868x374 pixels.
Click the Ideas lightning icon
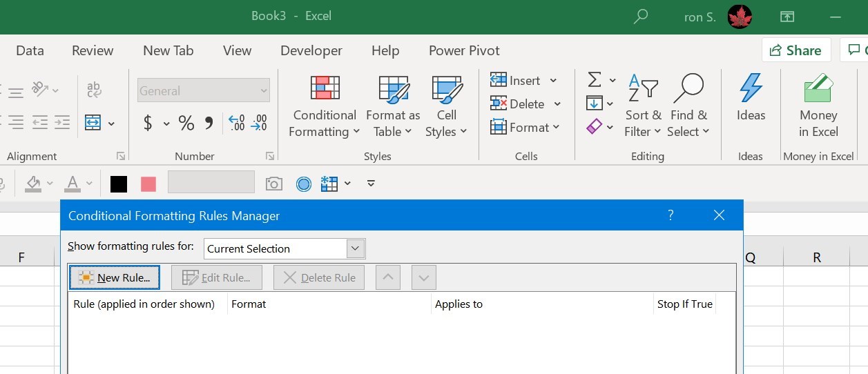[x=751, y=88]
